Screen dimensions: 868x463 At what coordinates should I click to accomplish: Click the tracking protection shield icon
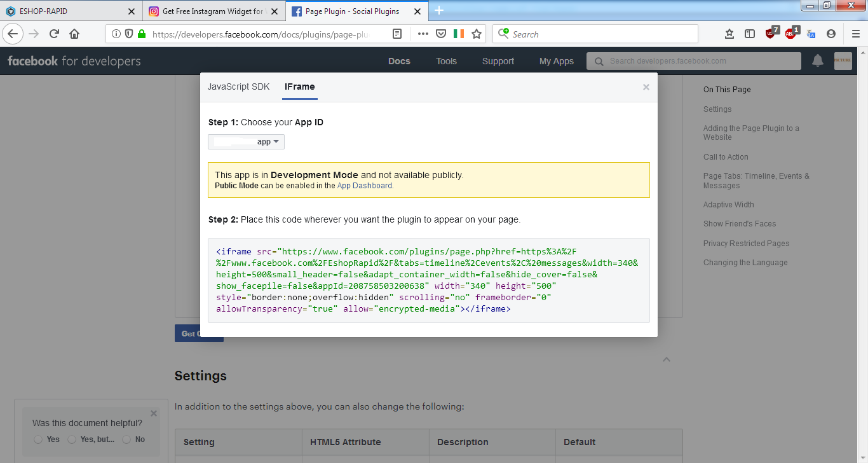(129, 34)
